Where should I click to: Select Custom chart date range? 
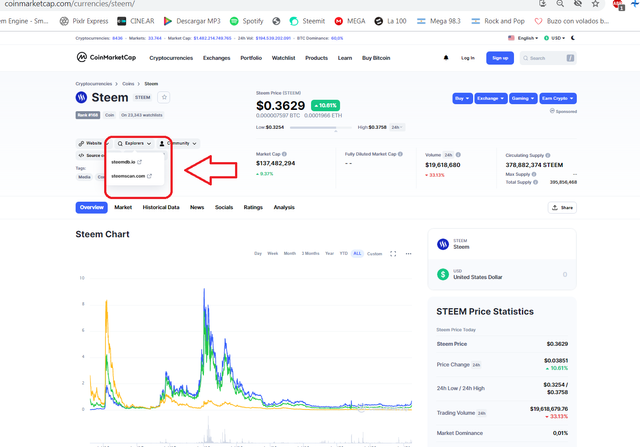coord(374,254)
